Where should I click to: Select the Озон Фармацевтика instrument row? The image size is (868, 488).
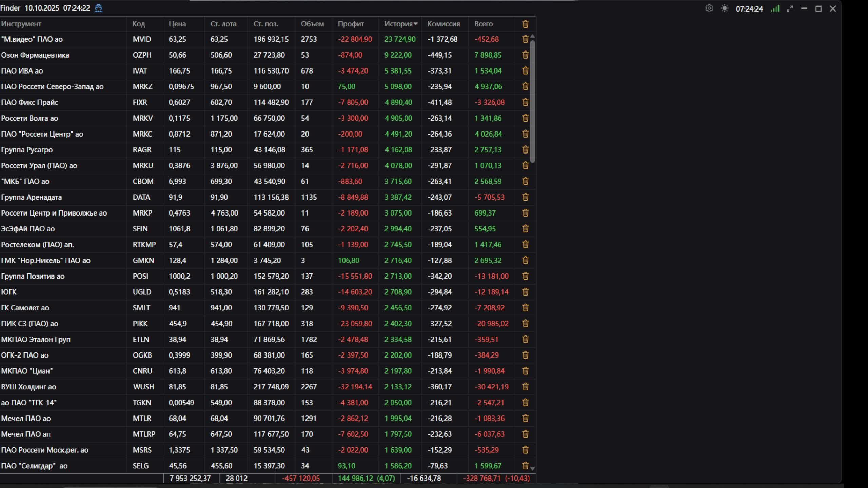[35, 55]
